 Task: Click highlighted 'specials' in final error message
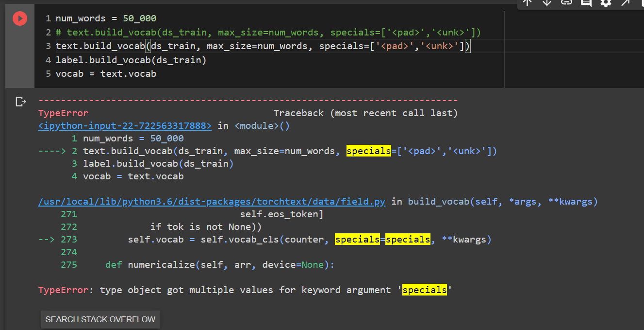(425, 290)
